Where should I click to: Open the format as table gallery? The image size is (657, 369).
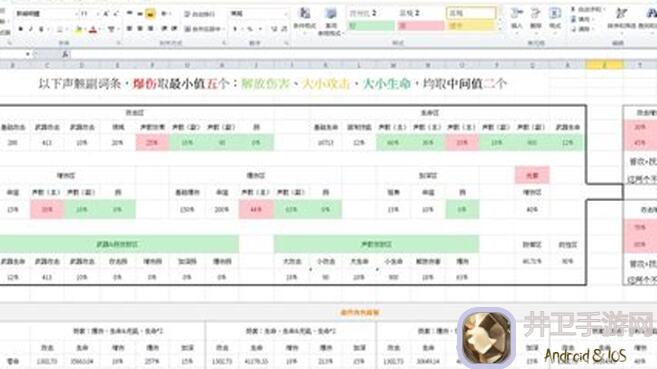coord(330,21)
